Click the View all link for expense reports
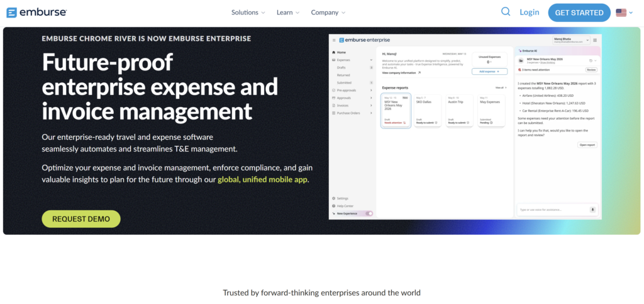Image resolution: width=644 pixels, height=304 pixels. pos(501,87)
